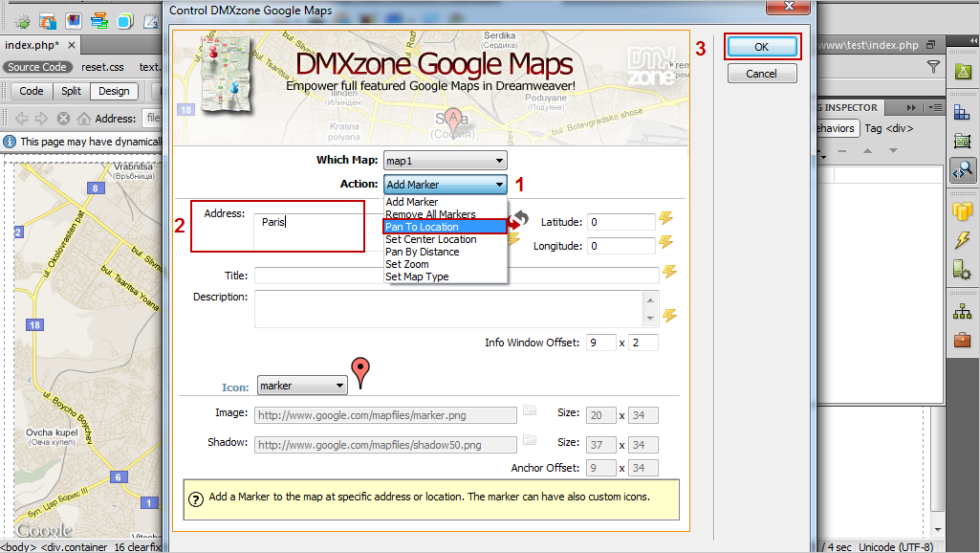
Task: Click the photo gallery toolbar icon
Action: click(74, 21)
